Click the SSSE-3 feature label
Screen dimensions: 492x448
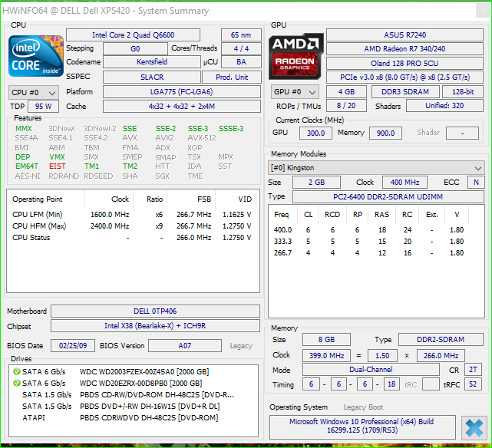[231, 129]
